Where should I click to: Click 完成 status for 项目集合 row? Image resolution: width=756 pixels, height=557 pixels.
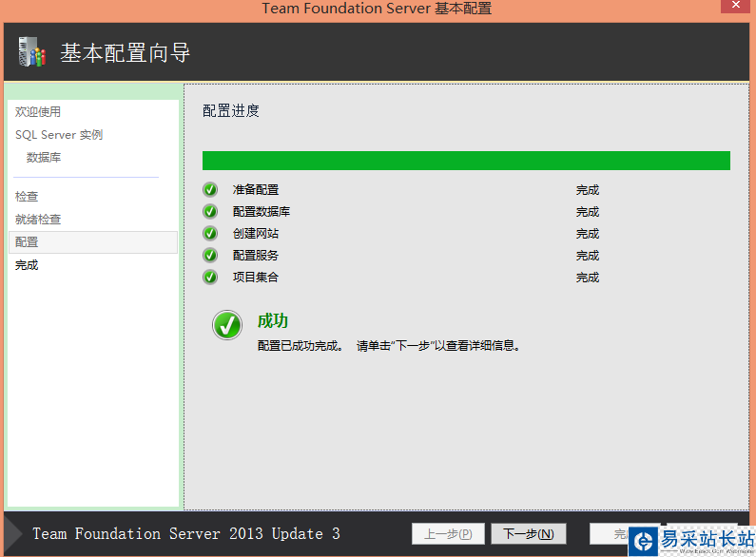588,277
